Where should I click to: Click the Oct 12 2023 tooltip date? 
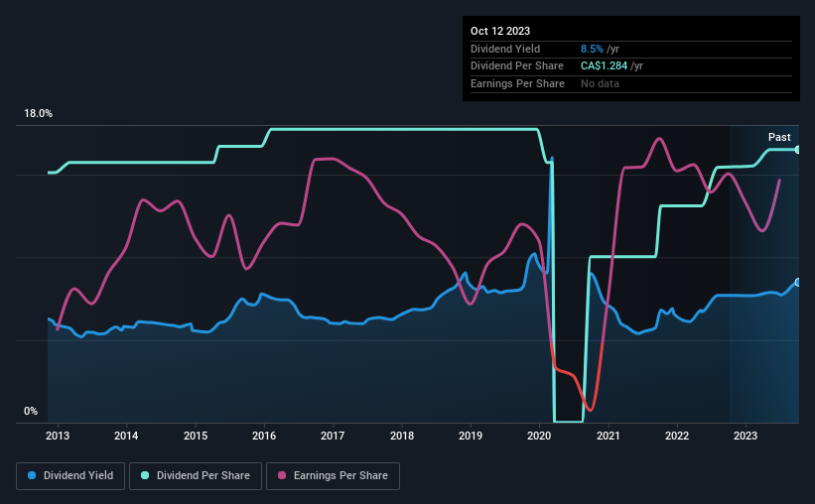(x=500, y=31)
